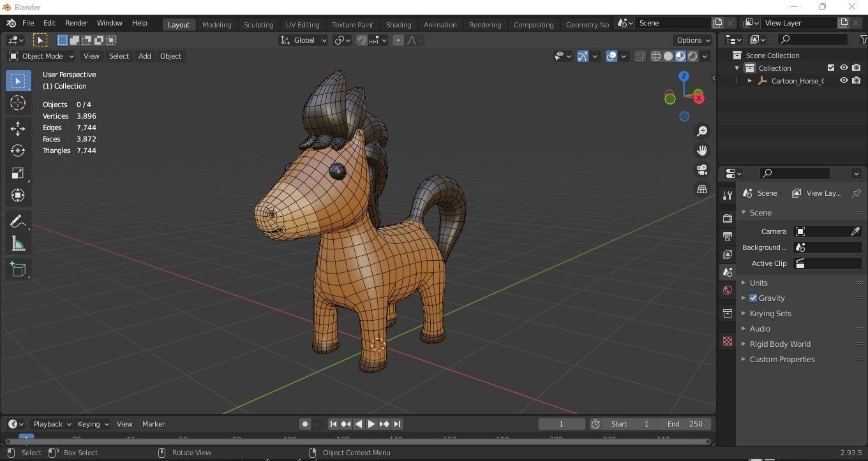The height and width of the screenshot is (461, 868).
Task: Toggle auto keying record button
Action: pos(305,424)
